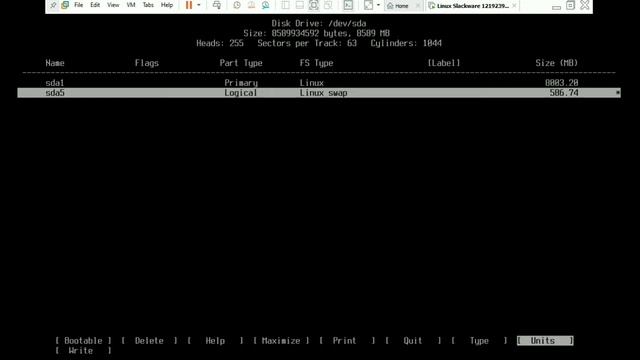This screenshot has width=640, height=360.
Task: Click the thumbnail bar view icon
Action: click(300, 5)
